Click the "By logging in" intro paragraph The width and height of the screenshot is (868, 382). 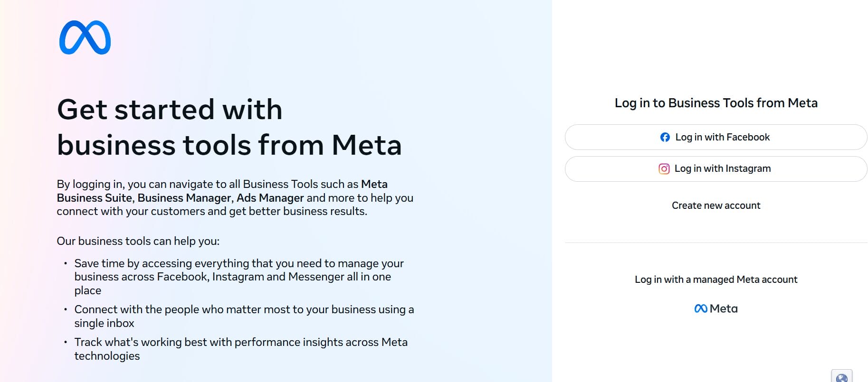[235, 197]
